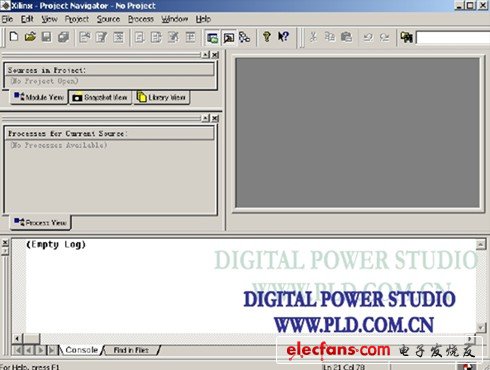Collapse Sources pane with its arrow button
This screenshot has height=370, width=490.
[x=206, y=55]
